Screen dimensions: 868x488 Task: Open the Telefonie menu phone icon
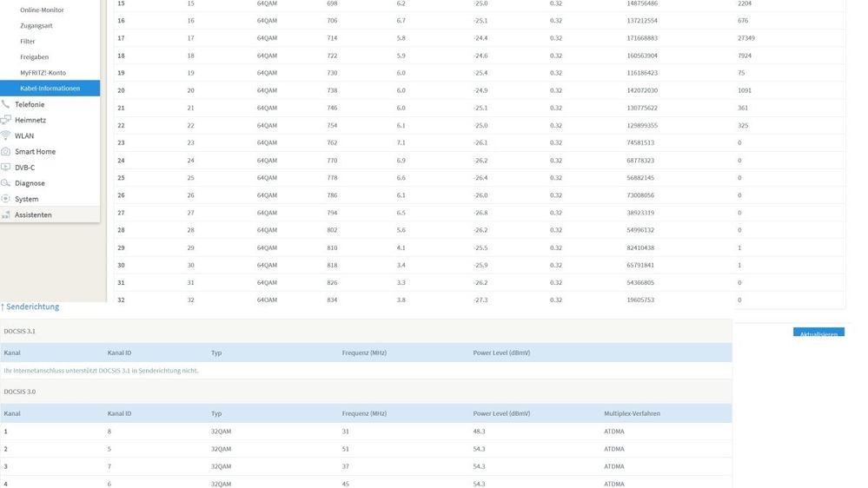5,104
